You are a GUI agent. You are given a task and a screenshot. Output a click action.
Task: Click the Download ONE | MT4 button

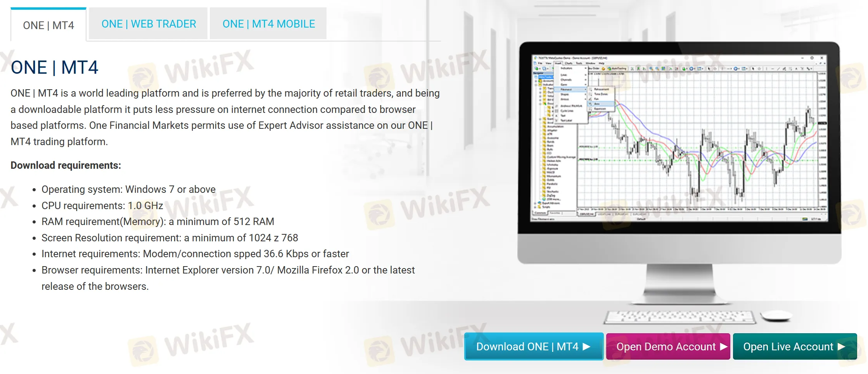(534, 346)
